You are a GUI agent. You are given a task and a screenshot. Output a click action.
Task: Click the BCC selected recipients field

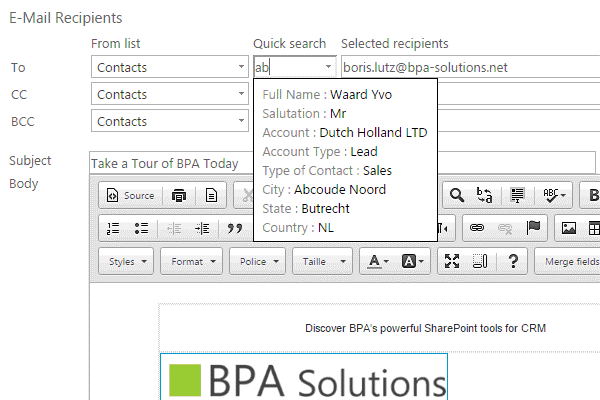[x=519, y=121]
